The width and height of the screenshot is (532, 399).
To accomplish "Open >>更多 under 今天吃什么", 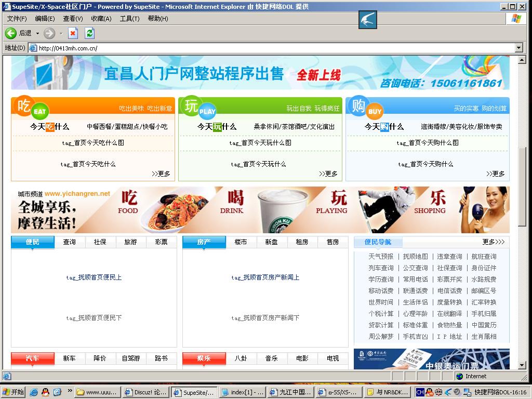I will (x=161, y=174).
